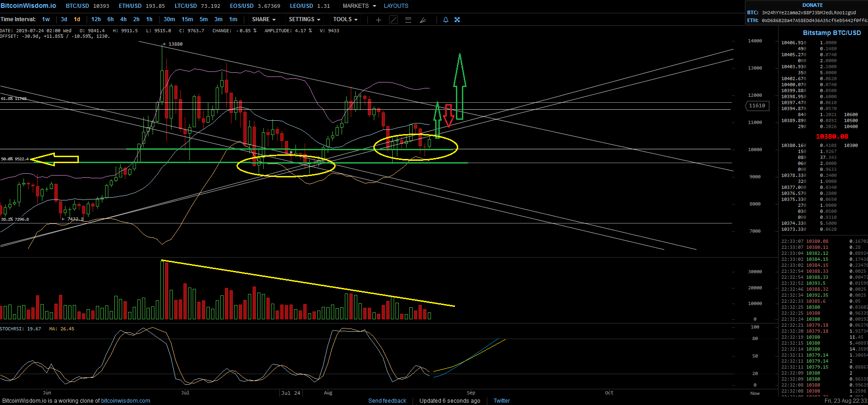Click the DONATE label in header
Image resolution: width=868 pixels, height=405 pixels.
click(x=812, y=5)
